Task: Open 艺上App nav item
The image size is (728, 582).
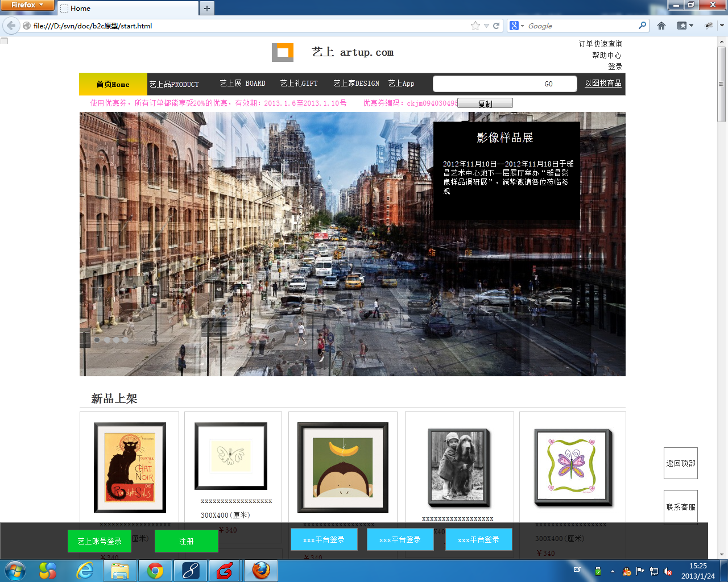Action: (x=402, y=84)
